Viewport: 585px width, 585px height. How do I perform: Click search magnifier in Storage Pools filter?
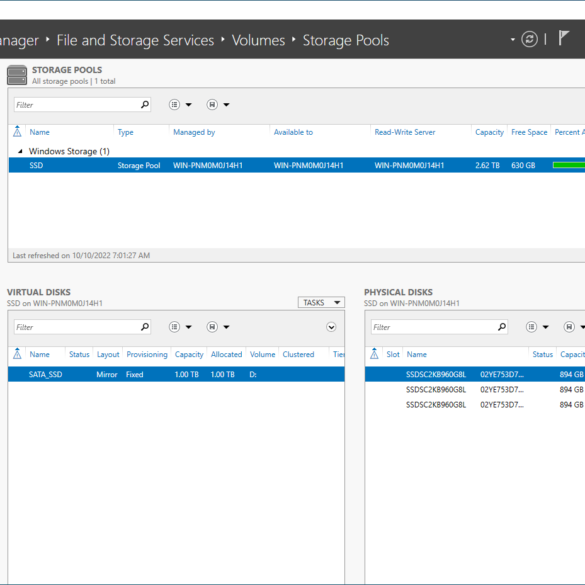point(145,105)
